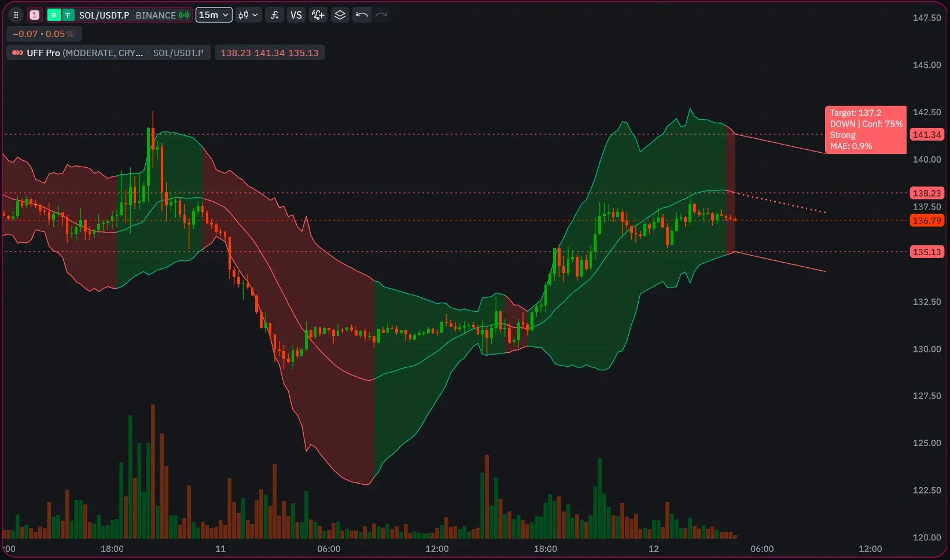Click the 136.79 current price label
This screenshot has width=950, height=560.
tap(927, 220)
